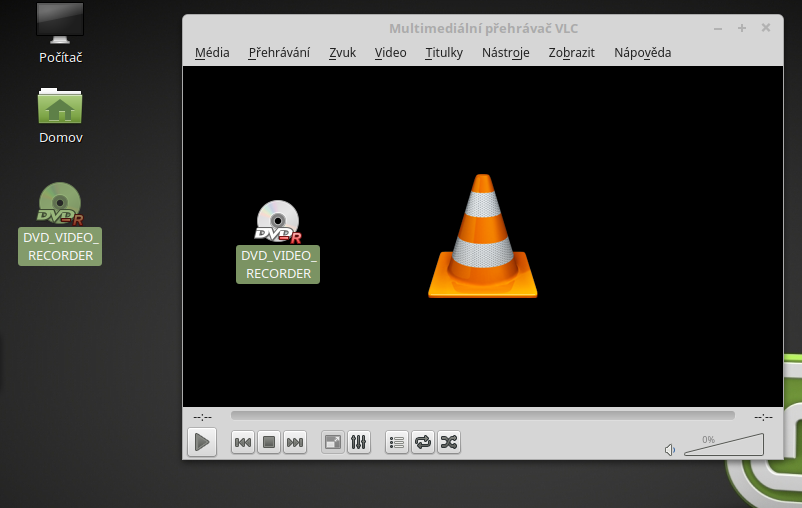Open the extended settings equalizer icon
This screenshot has height=508, width=802.
(359, 442)
